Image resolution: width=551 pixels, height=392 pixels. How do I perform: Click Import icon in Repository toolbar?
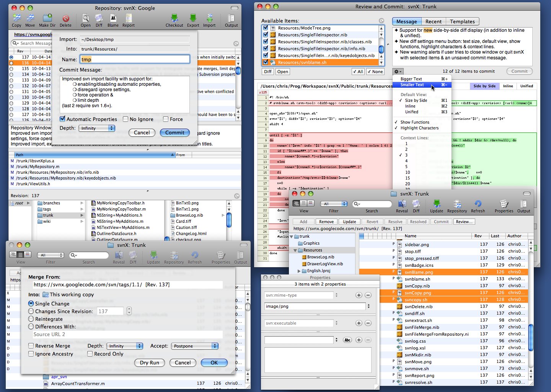[x=209, y=18]
